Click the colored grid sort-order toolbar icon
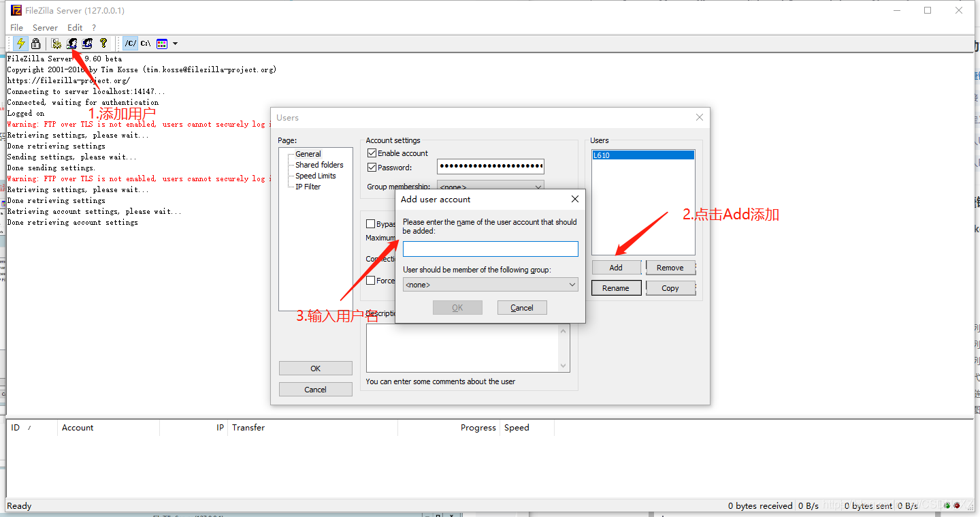Screen dimensions: 980x517 162,44
